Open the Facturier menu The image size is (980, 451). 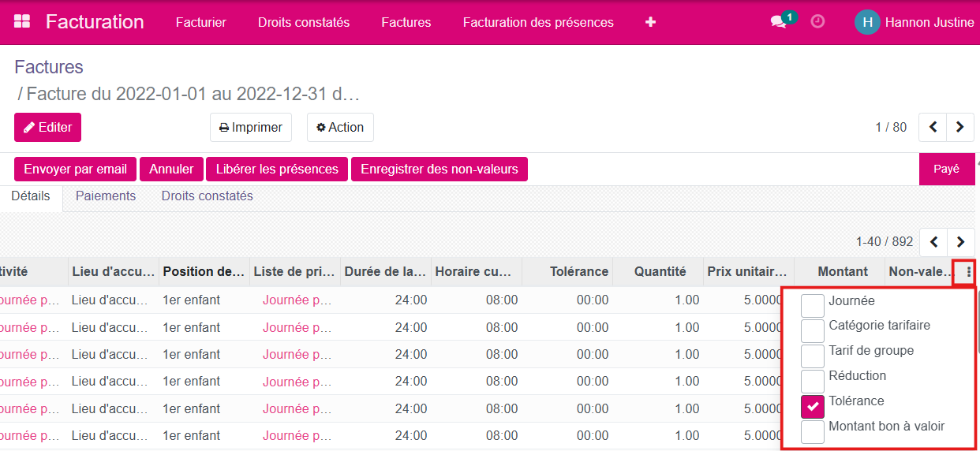click(201, 22)
